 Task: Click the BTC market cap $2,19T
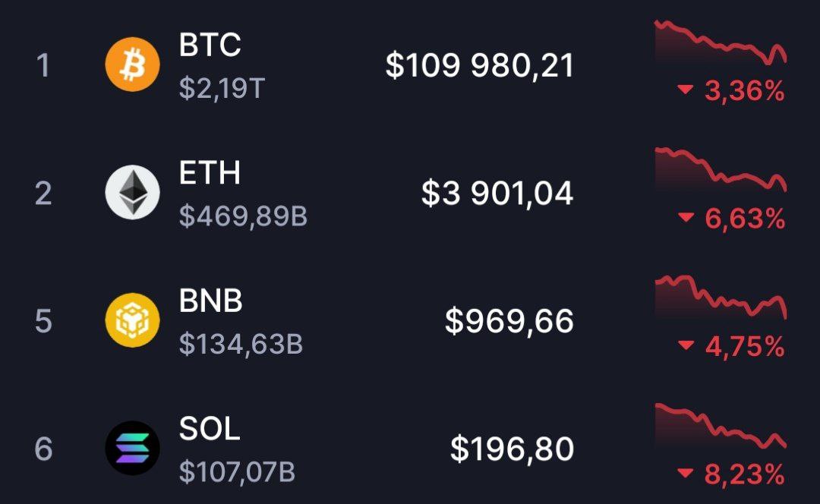coord(222,89)
